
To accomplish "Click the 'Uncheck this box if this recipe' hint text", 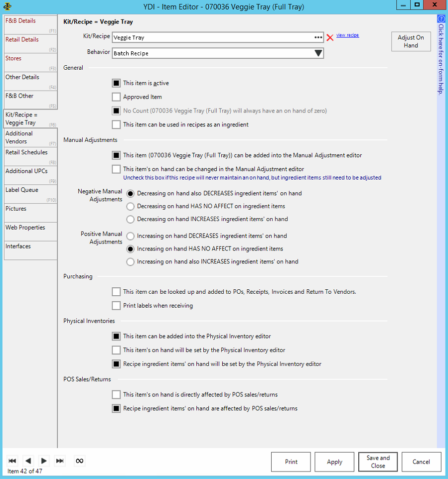I will click(252, 177).
